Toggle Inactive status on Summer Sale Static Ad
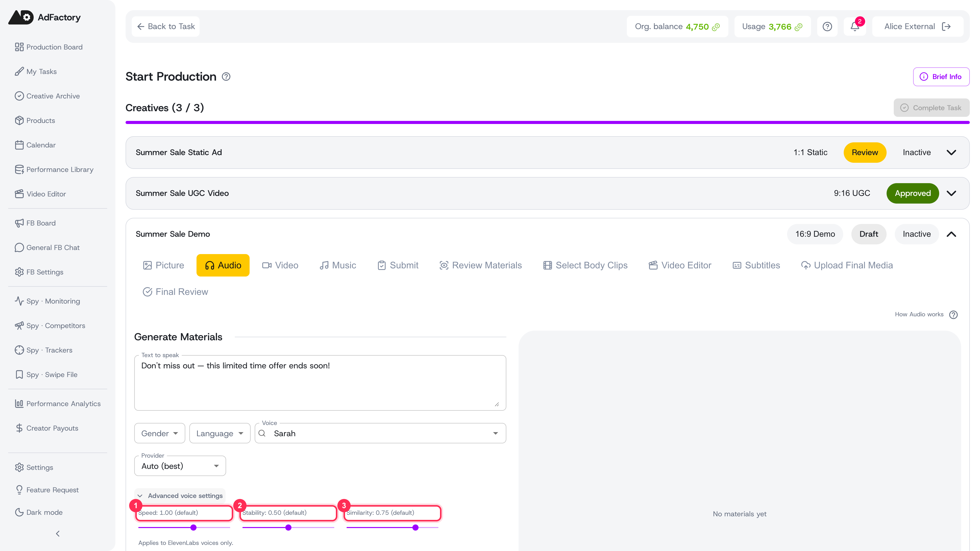 point(916,152)
